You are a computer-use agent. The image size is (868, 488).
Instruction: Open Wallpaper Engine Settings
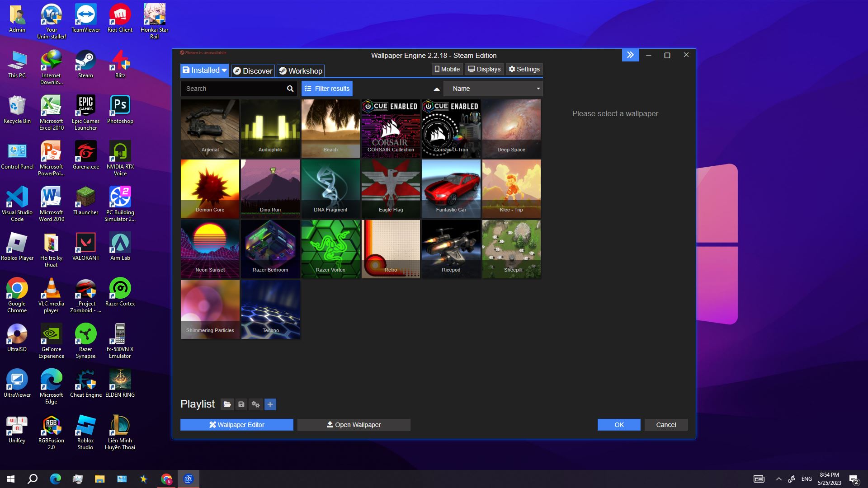(x=524, y=69)
